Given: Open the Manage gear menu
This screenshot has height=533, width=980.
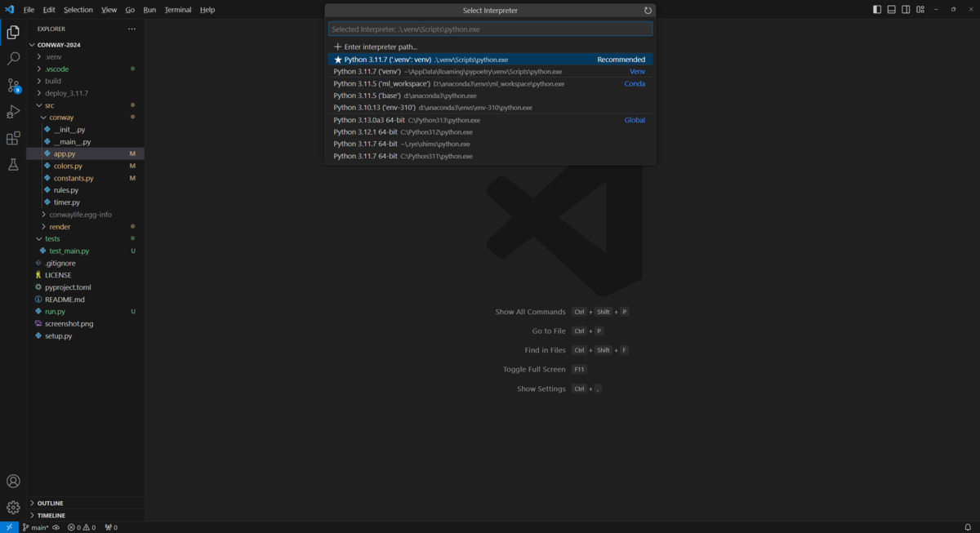Looking at the screenshot, I should (x=12, y=507).
